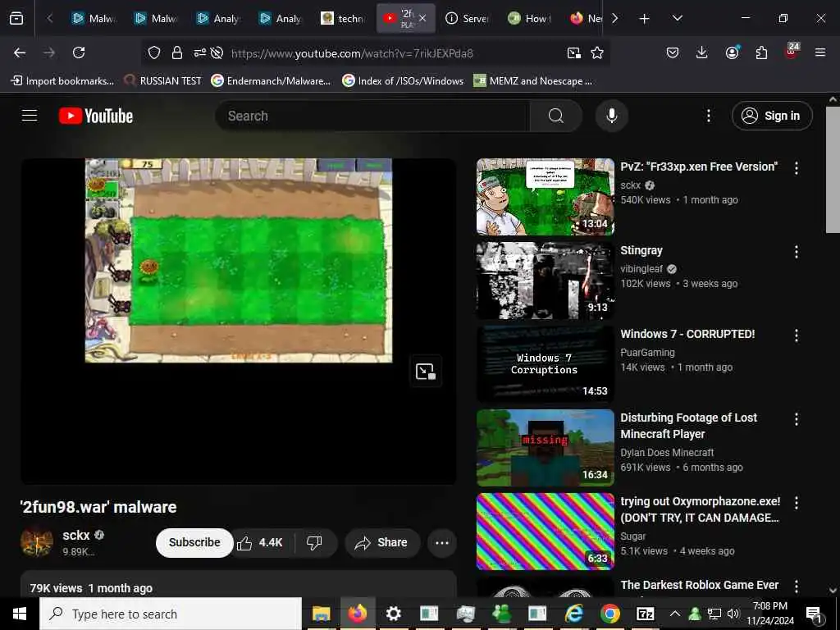Open more actions ellipsis under video
The width and height of the screenshot is (840, 630).
click(442, 542)
